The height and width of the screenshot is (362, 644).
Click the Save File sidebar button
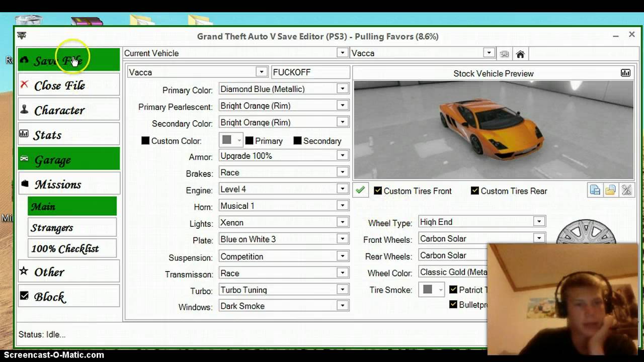(69, 60)
